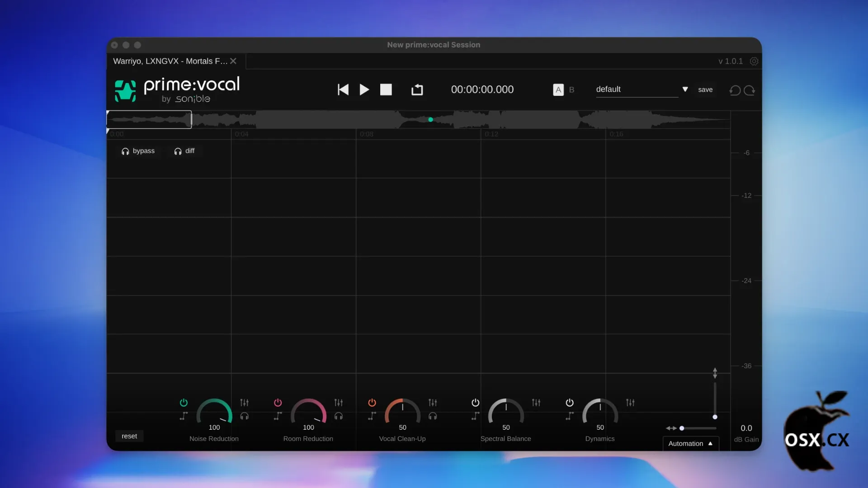The image size is (868, 488).
Task: Select the A comparison slot
Action: [x=558, y=89]
